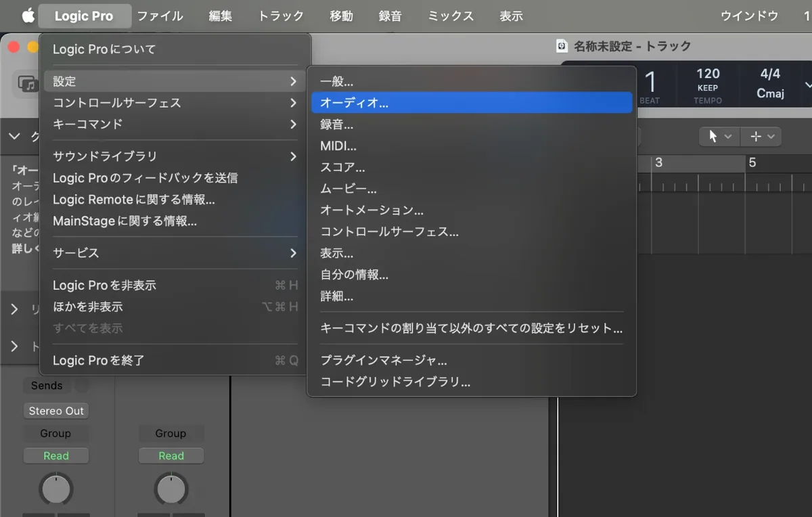The width and height of the screenshot is (812, 517).
Task: Expand the 設定 submenu
Action: pos(175,81)
